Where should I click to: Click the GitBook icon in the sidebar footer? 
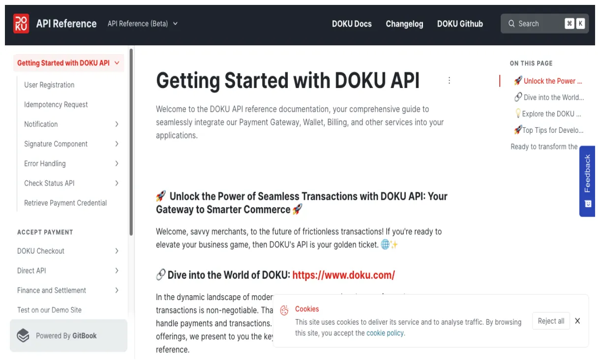pyautogui.click(x=23, y=335)
